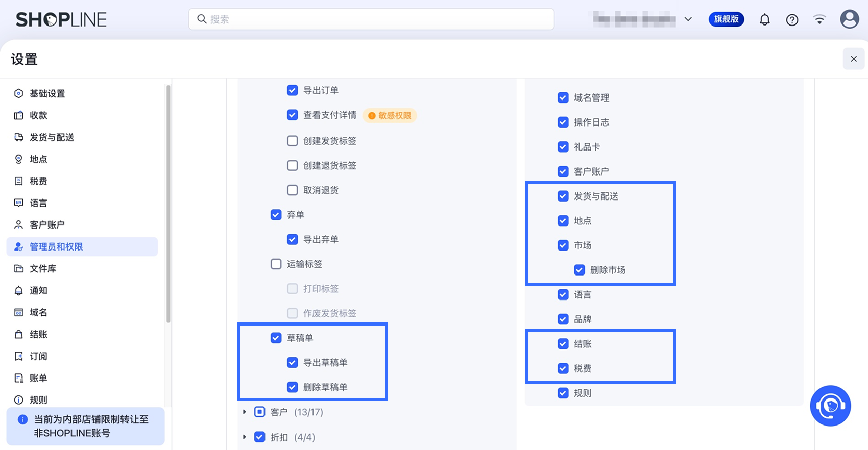
Task: Toggle the 删除市场 checkbox
Action: tap(580, 270)
